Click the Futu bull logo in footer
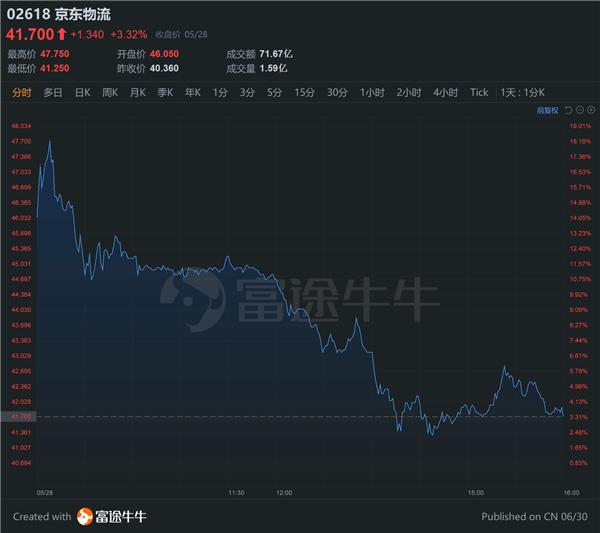 (x=86, y=516)
